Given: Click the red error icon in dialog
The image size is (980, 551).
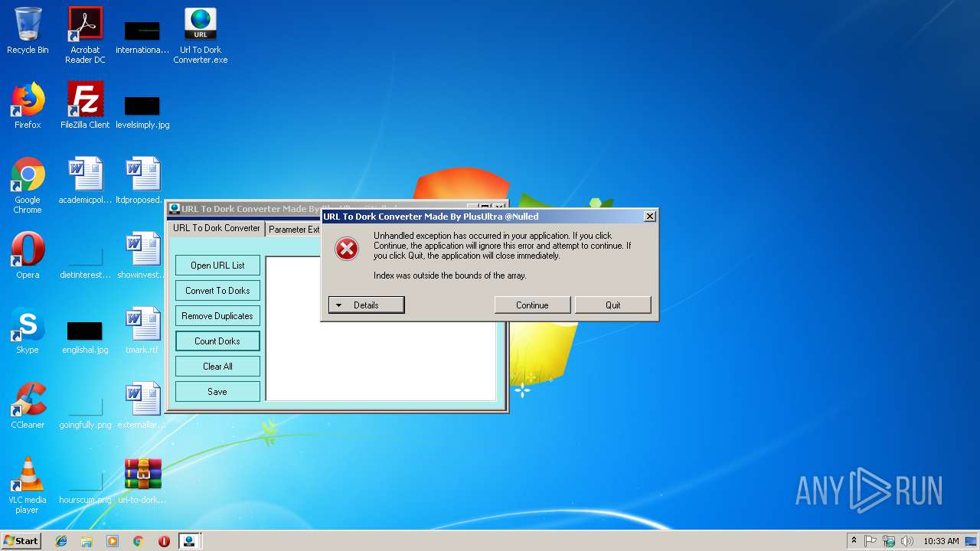Looking at the screenshot, I should click(x=347, y=248).
